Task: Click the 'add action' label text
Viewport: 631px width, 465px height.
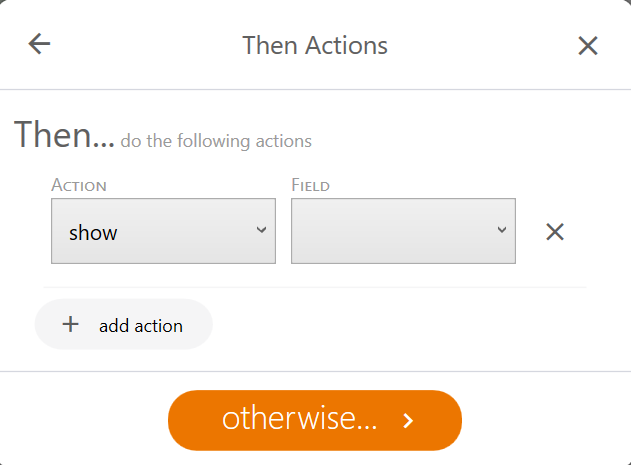Action: [141, 325]
